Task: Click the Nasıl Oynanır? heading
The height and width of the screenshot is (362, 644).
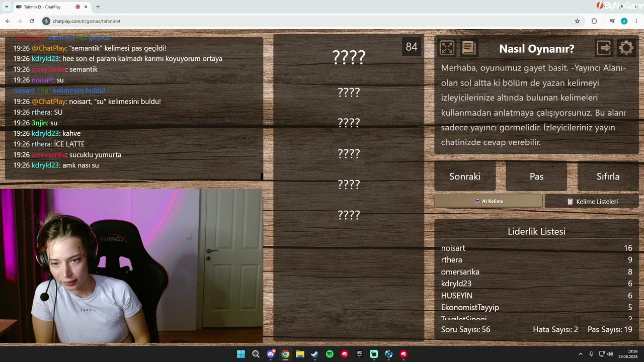Action: click(x=536, y=49)
